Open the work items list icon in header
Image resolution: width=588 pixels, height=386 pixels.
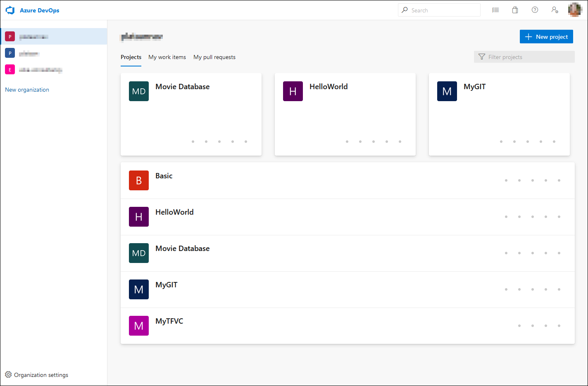point(495,10)
